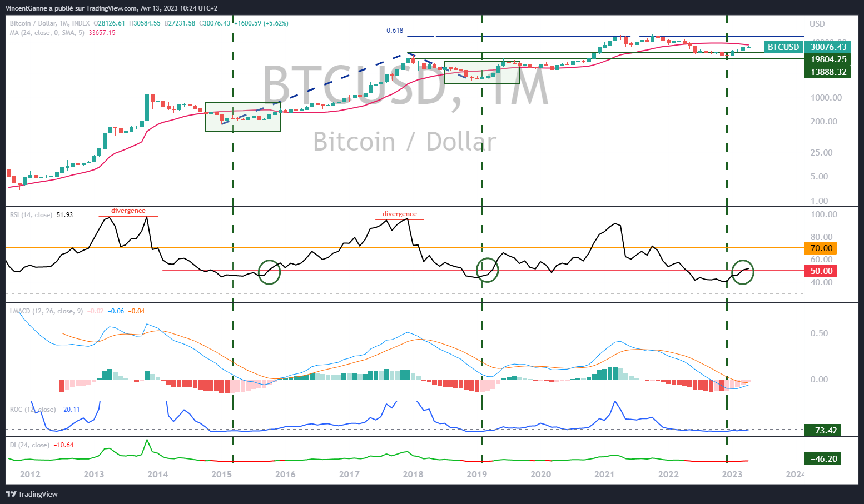Click the DI (24, close) indicator label

click(x=29, y=445)
